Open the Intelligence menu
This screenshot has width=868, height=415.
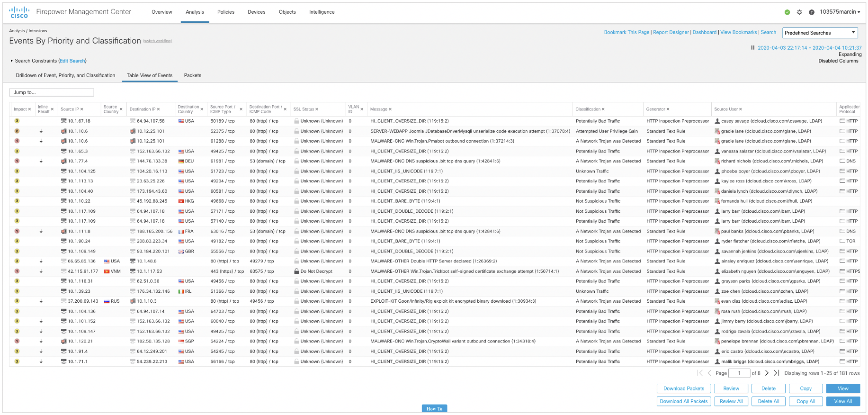[x=322, y=12]
